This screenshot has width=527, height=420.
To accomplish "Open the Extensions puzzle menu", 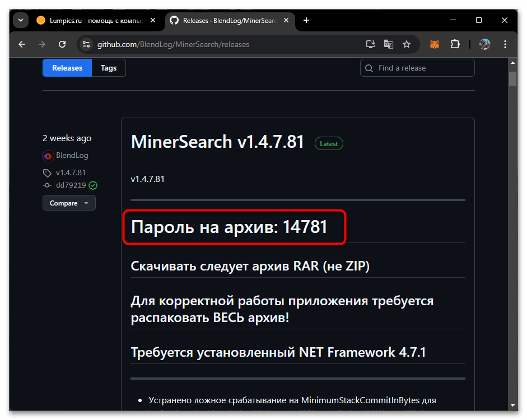I will click(455, 44).
